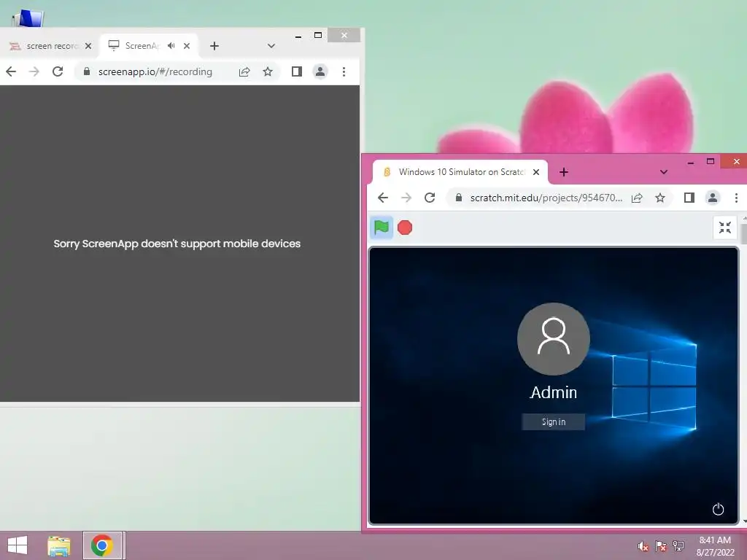The width and height of the screenshot is (747, 560).
Task: Go back in the Scratch browser window
Action: tap(382, 198)
